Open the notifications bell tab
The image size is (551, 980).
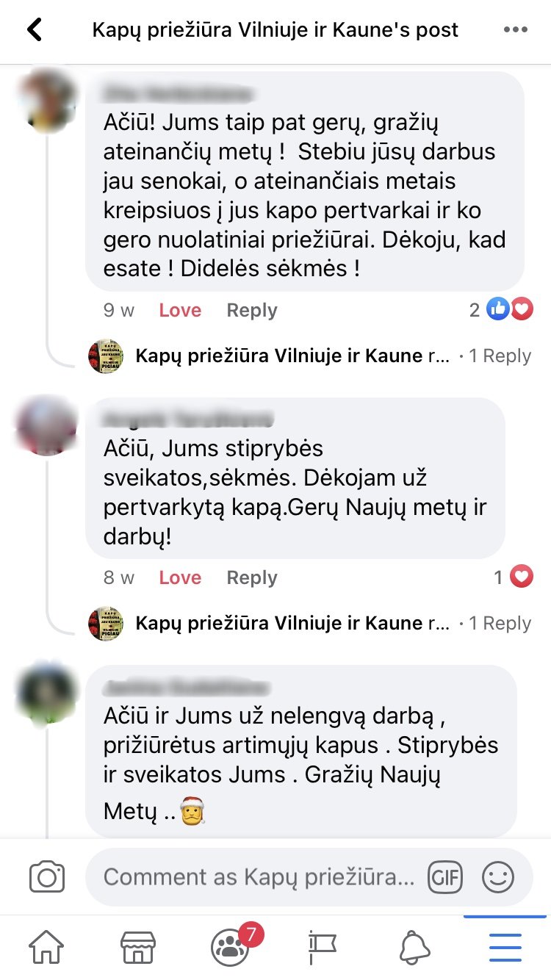(414, 948)
